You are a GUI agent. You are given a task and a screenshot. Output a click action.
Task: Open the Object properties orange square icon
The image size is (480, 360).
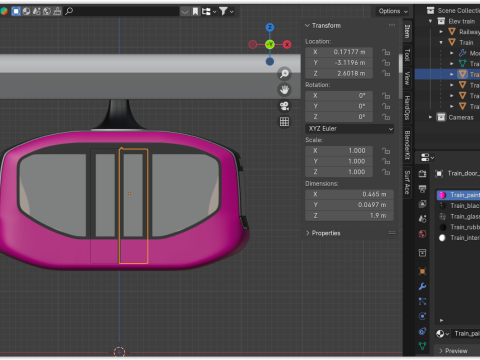(x=422, y=271)
